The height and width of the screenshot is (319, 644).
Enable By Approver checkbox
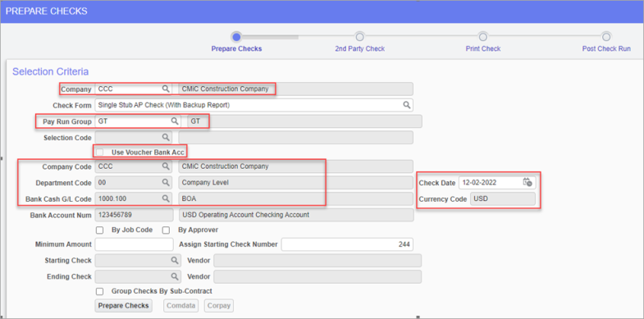166,230
